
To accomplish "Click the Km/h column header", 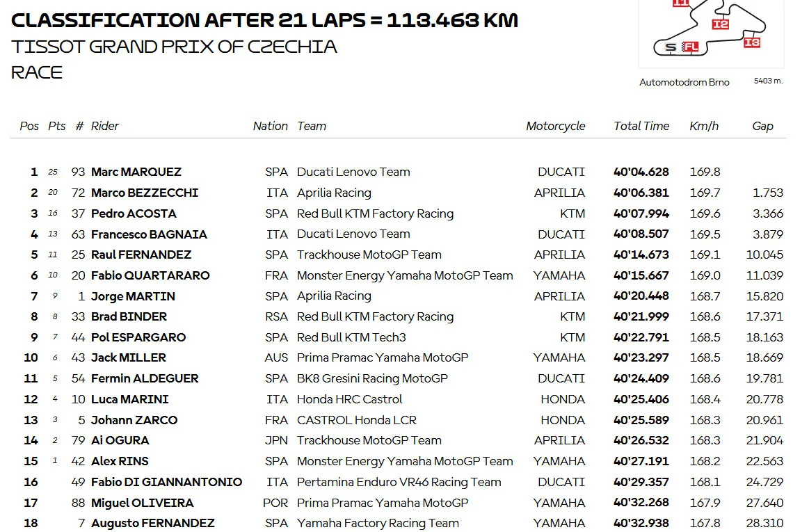I will (x=704, y=126).
